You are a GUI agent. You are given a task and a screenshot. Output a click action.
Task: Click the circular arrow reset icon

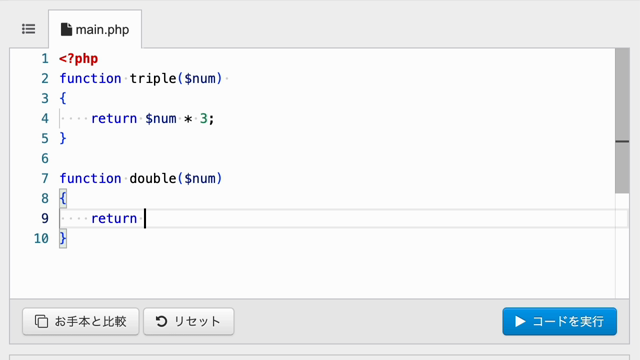click(x=161, y=322)
